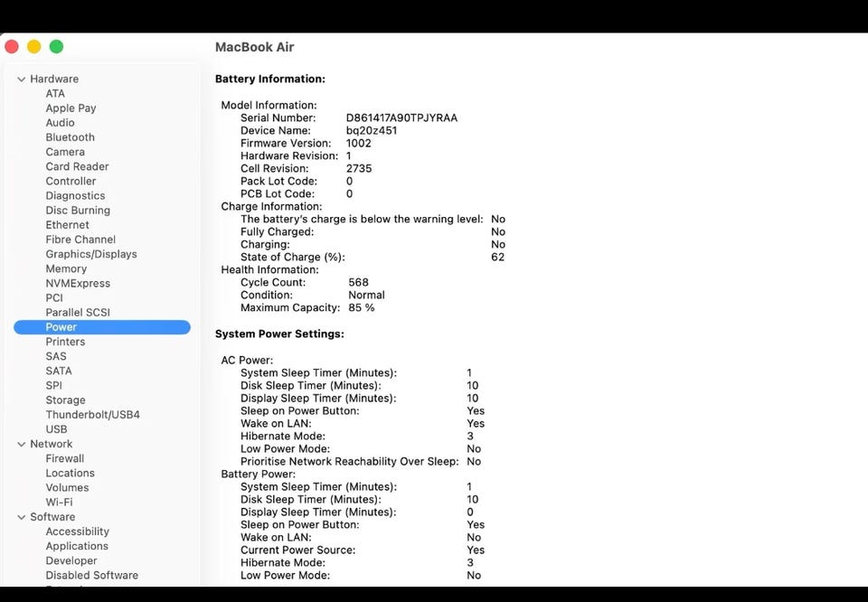The width and height of the screenshot is (868, 602).
Task: Open Firewall under Network
Action: pos(65,458)
